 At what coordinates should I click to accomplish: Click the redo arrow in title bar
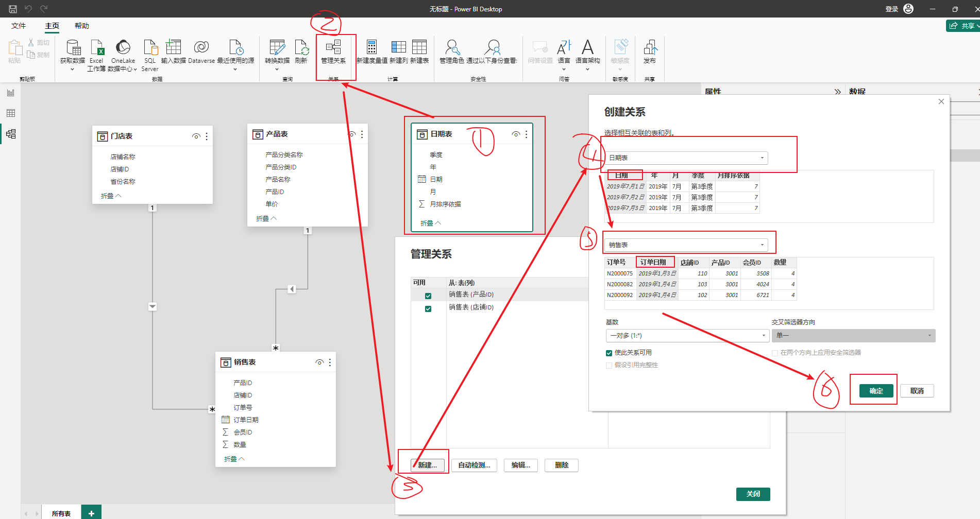click(44, 9)
